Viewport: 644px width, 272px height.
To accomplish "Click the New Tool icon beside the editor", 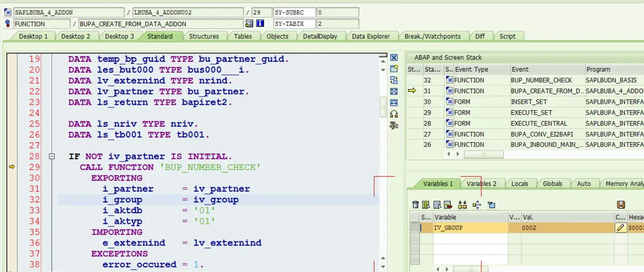I will point(394,69).
